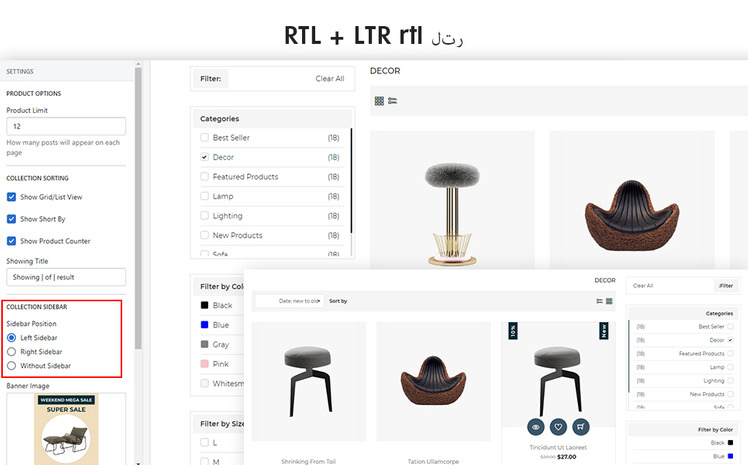Click the Showing Title input field
The image size is (748, 465).
click(x=66, y=277)
